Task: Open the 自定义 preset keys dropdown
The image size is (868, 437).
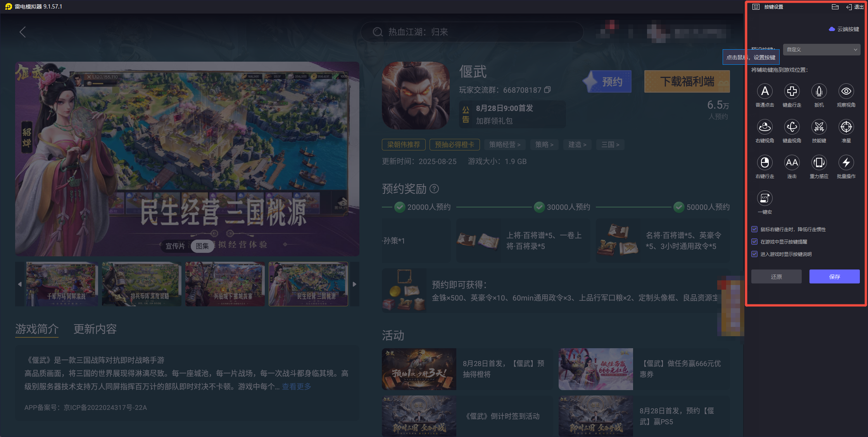Action: point(821,49)
